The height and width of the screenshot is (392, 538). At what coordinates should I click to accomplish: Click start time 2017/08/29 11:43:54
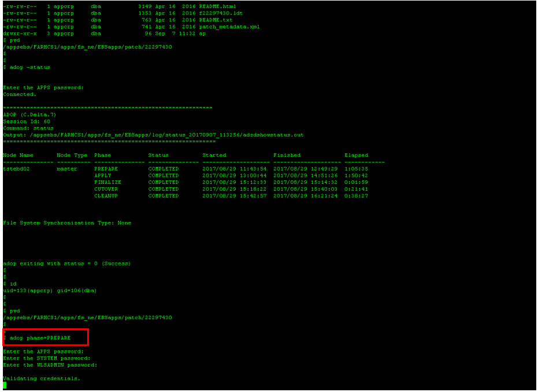[235, 169]
